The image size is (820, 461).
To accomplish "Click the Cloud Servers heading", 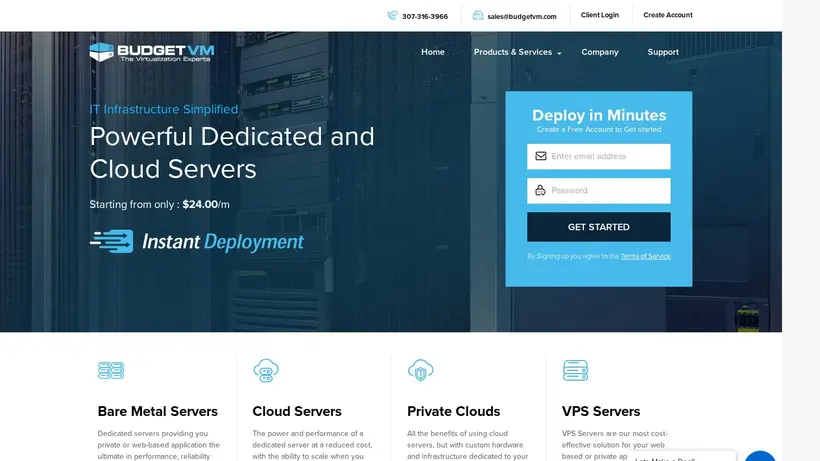I will coord(297,411).
